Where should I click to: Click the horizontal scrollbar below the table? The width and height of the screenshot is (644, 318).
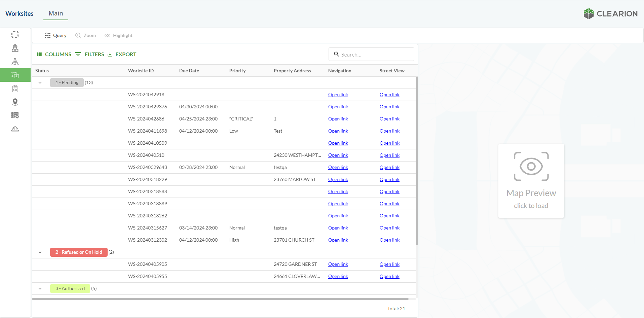(x=220, y=299)
